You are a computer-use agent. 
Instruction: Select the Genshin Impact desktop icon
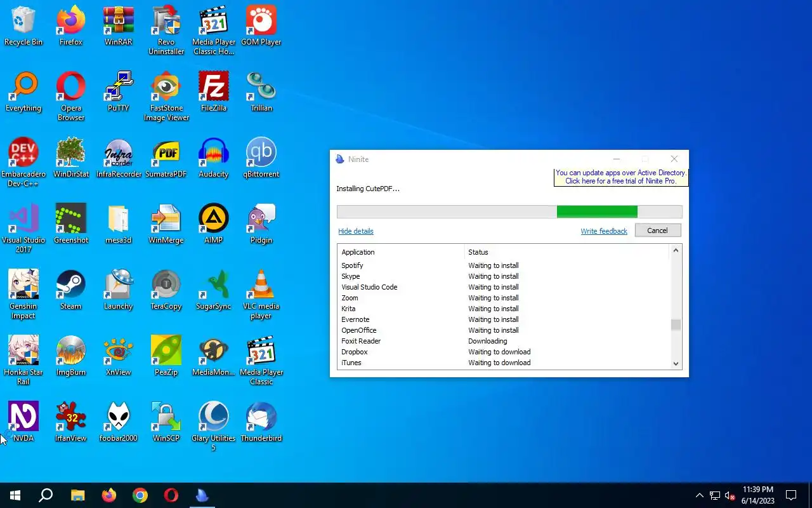click(23, 295)
